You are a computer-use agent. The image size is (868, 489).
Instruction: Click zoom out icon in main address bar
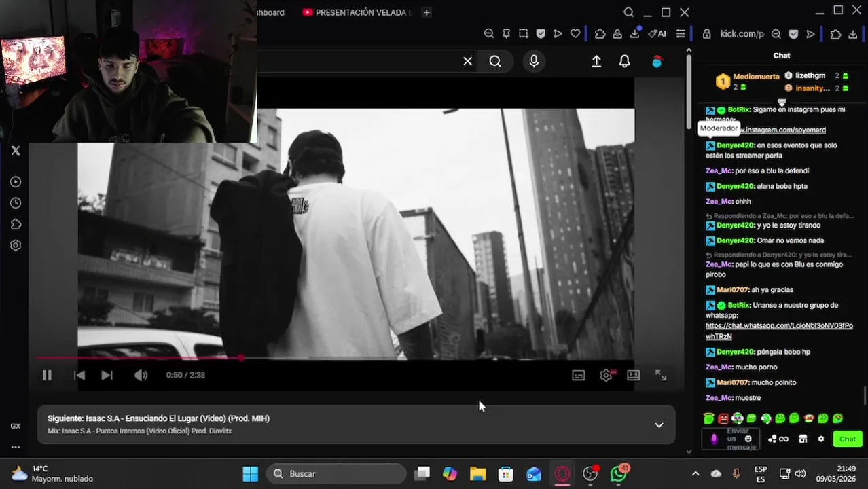coord(489,34)
